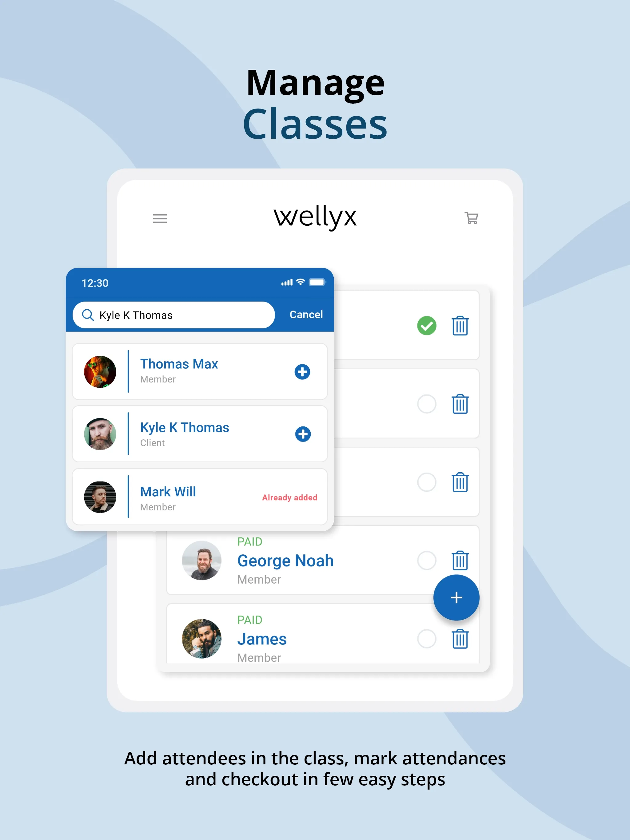Click the delete trash icon for George Noah
This screenshot has height=840, width=630.
tap(461, 561)
